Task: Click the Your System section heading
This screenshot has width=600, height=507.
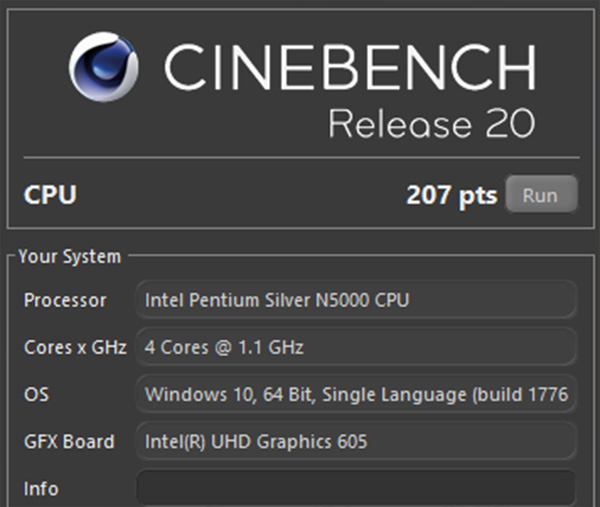Action: coord(70,257)
